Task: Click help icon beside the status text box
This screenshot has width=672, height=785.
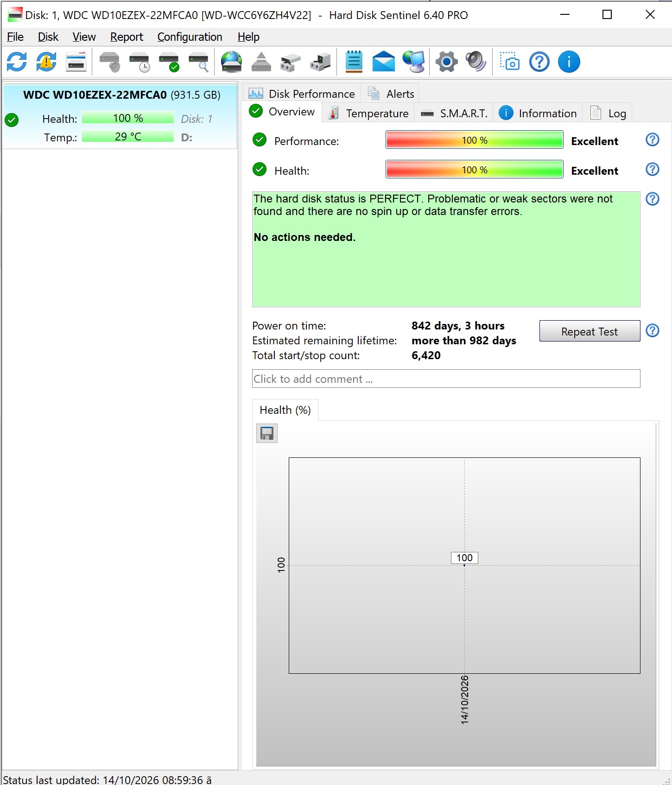Action: (x=653, y=199)
